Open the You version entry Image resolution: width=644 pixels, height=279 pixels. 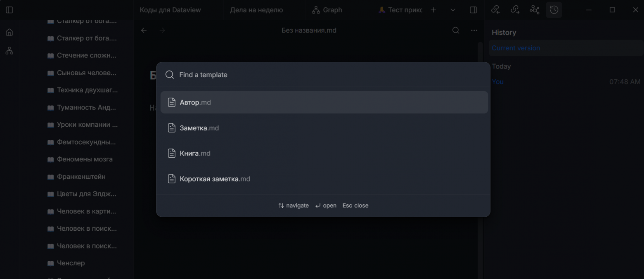click(497, 82)
